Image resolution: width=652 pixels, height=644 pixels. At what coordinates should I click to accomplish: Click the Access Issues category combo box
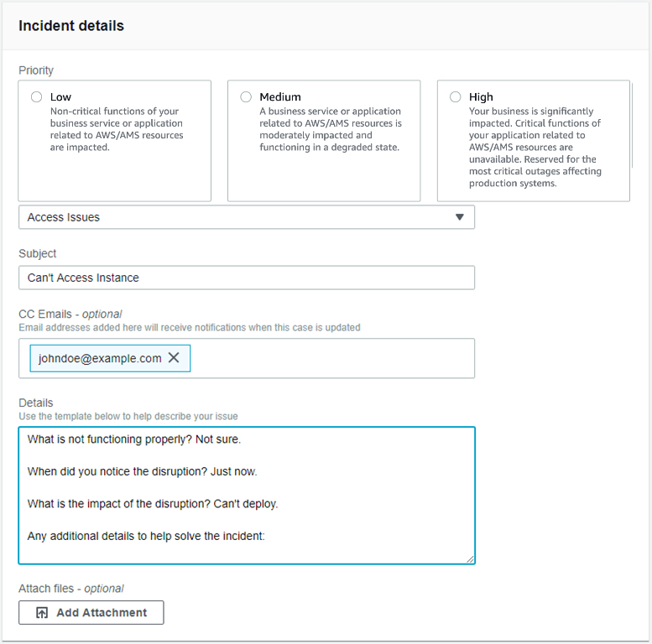pyautogui.click(x=235, y=217)
